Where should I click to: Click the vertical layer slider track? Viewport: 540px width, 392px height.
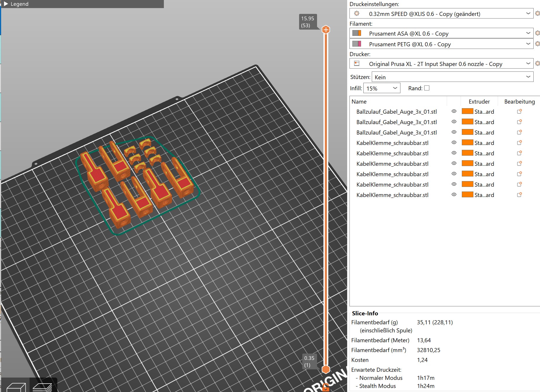point(326,200)
